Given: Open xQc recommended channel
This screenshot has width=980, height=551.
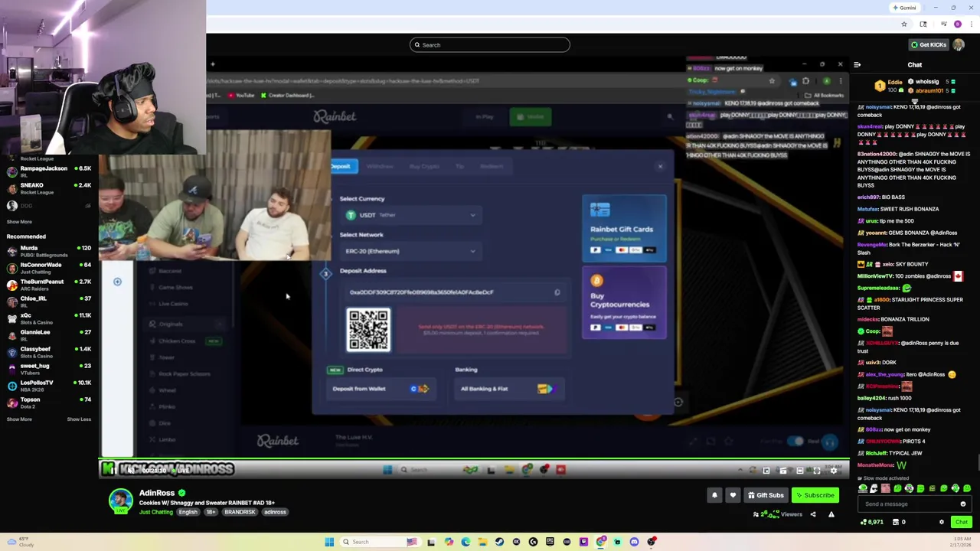Looking at the screenshot, I should [48, 318].
